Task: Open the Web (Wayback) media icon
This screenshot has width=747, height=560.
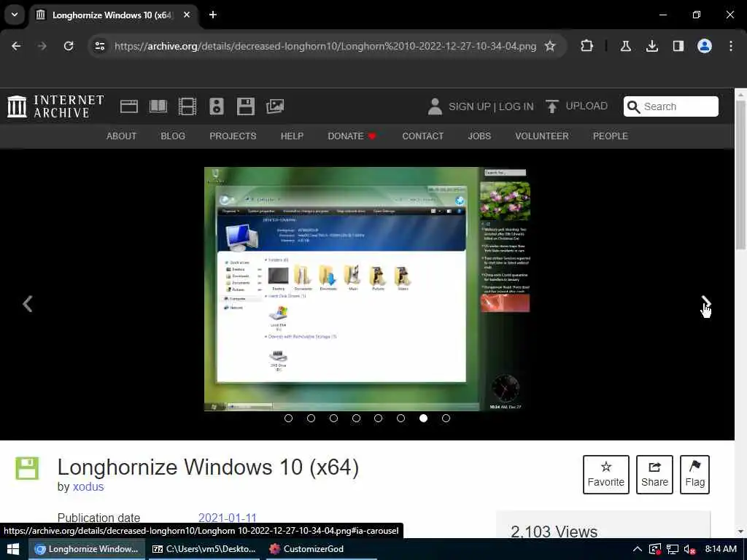Action: [128, 106]
